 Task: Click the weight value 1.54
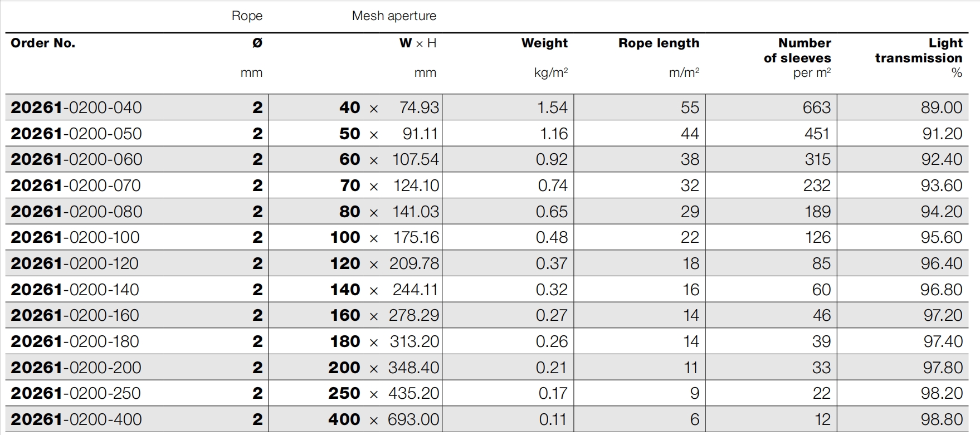coord(552,107)
